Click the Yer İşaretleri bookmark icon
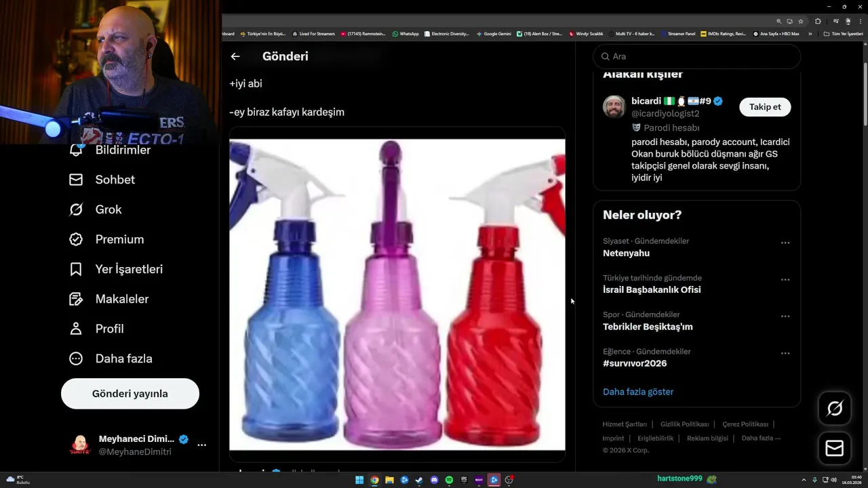The height and width of the screenshot is (488, 868). (x=76, y=269)
